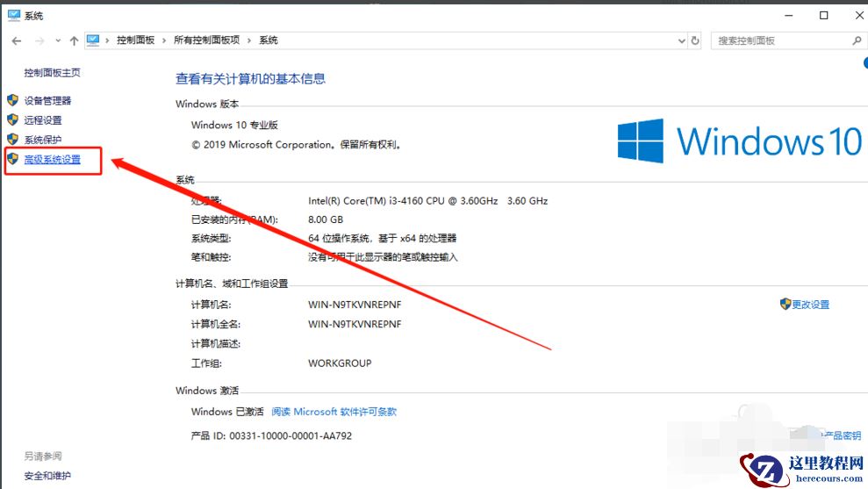The image size is (868, 489).
Task: Click the product ID 00331-10000-00001-AA792
Action: point(291,435)
